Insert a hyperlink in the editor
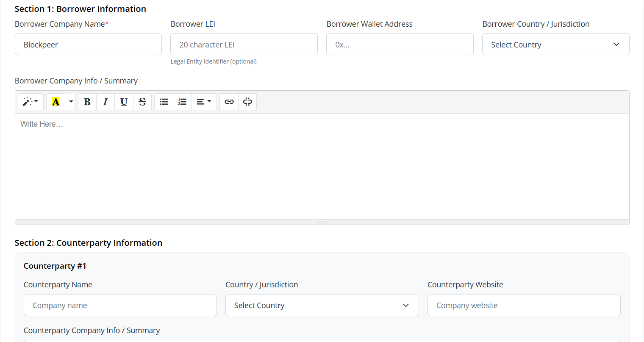This screenshot has width=644, height=342. coord(229,102)
